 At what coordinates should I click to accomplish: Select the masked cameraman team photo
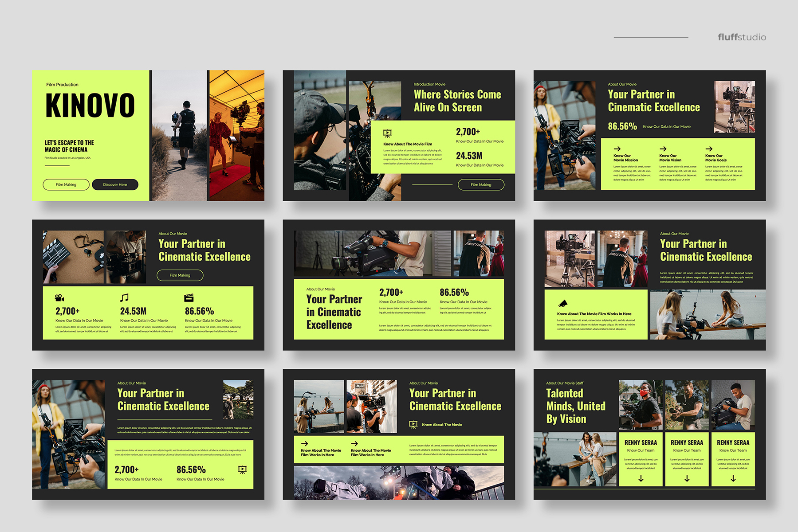click(x=641, y=404)
